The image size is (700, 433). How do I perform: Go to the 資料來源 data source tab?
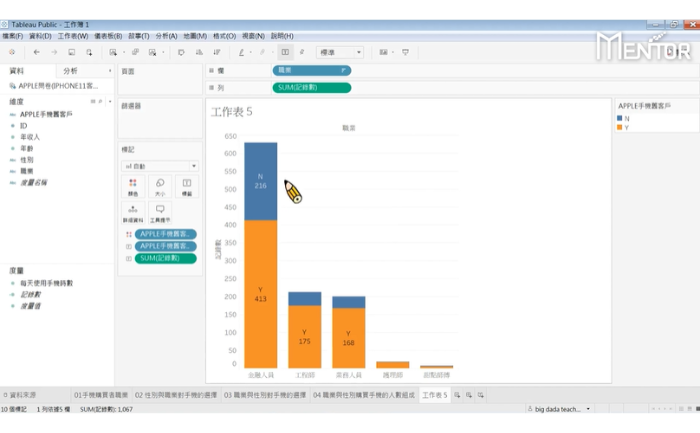point(20,395)
